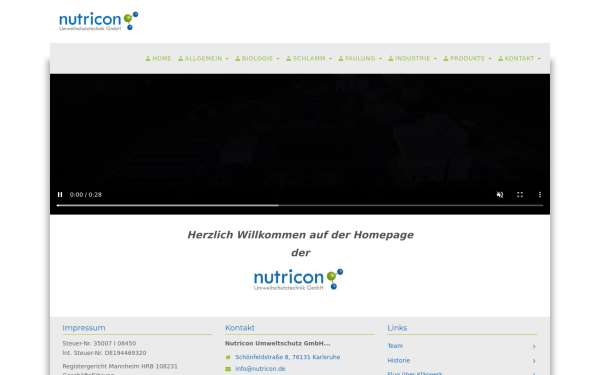Expand the PRODUKTE dropdown caret
This screenshot has width=600, height=375.
click(490, 59)
